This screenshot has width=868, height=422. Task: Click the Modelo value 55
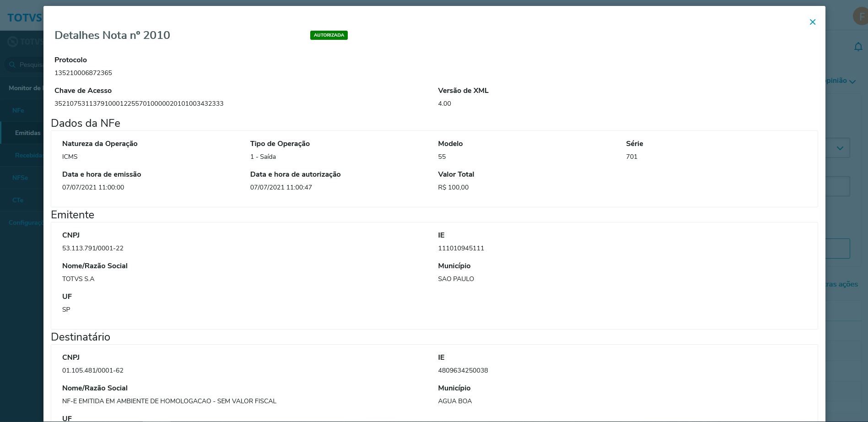coord(442,157)
